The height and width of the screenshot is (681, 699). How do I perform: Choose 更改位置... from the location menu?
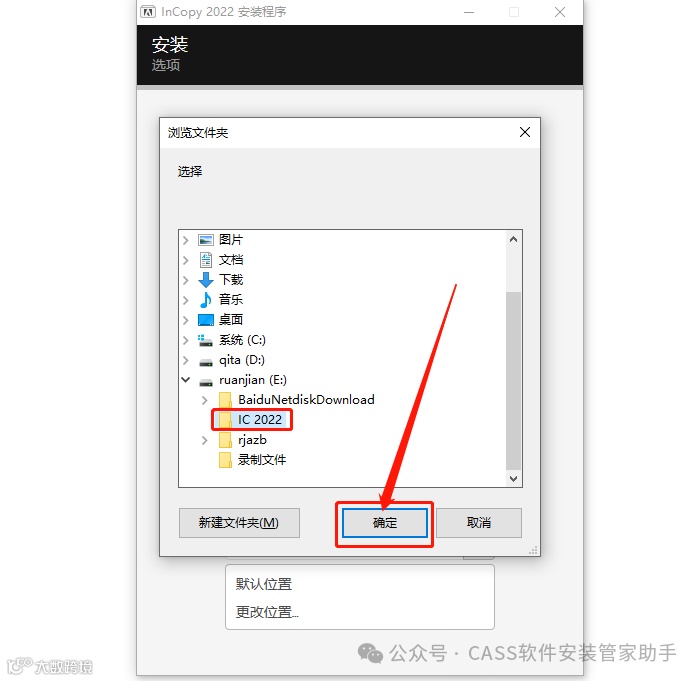pyautogui.click(x=267, y=612)
